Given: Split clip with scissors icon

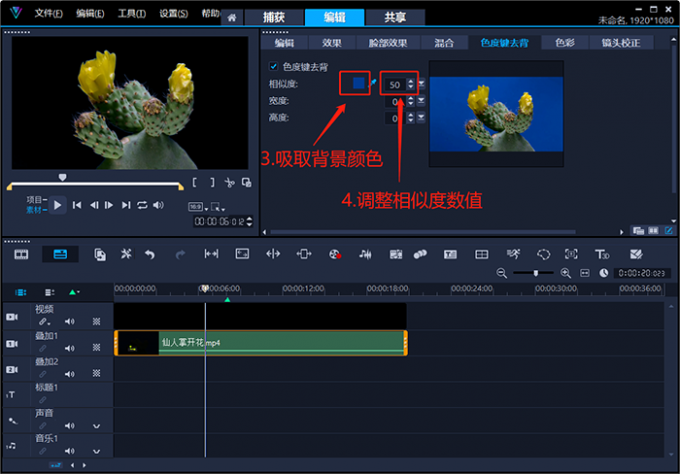Looking at the screenshot, I should tap(229, 183).
